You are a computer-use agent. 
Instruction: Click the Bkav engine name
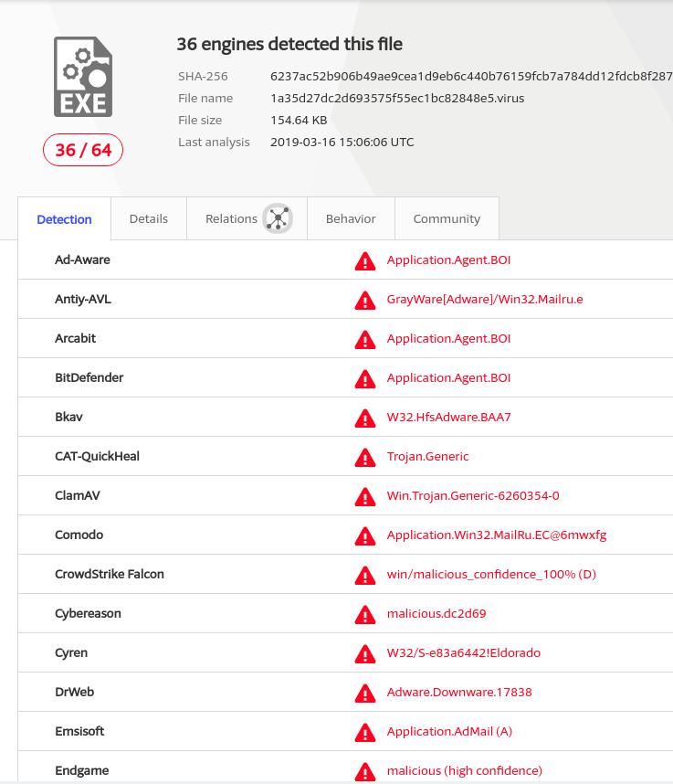point(69,417)
